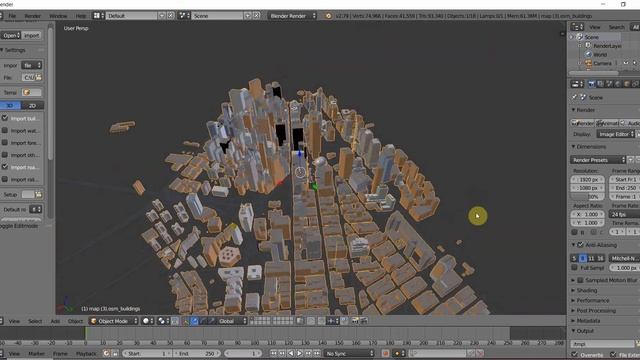Click the End 250 frame range field
This screenshot has height=360, width=640.
624,188
